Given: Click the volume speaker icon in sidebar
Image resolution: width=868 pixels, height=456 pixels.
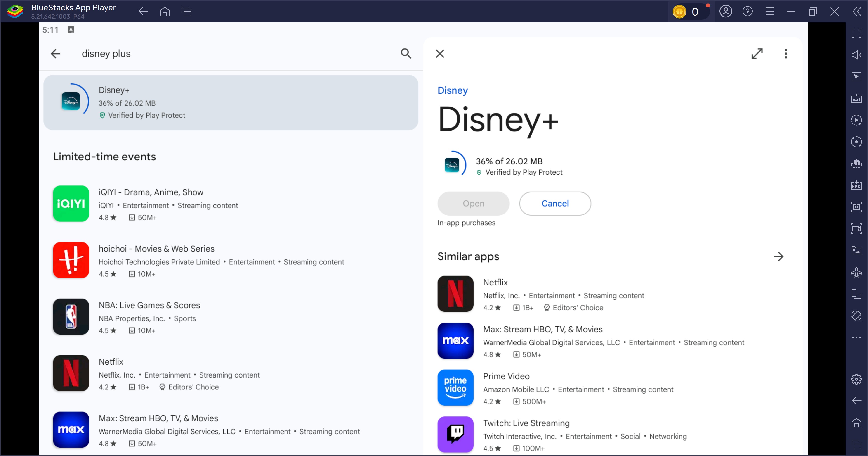Looking at the screenshot, I should (856, 55).
